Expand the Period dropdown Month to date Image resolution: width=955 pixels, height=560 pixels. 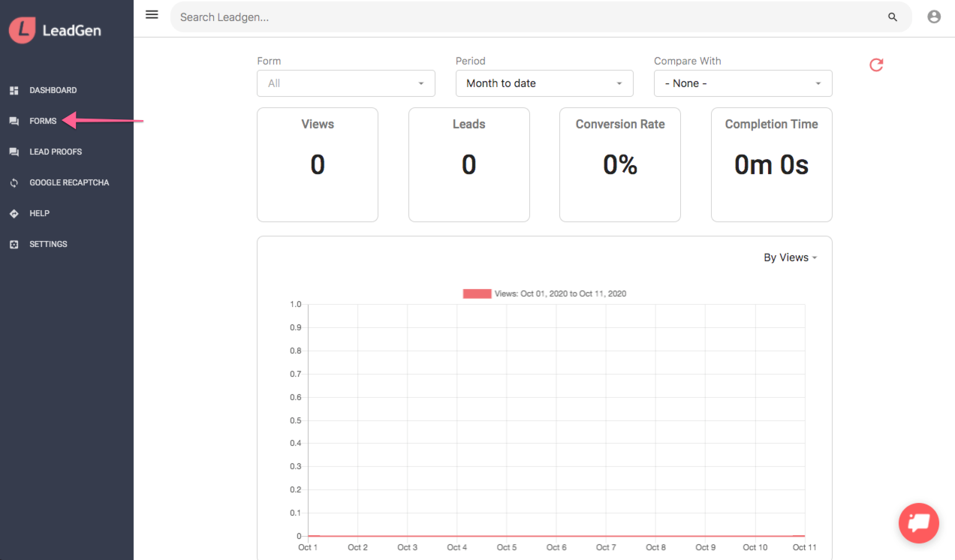tap(544, 83)
